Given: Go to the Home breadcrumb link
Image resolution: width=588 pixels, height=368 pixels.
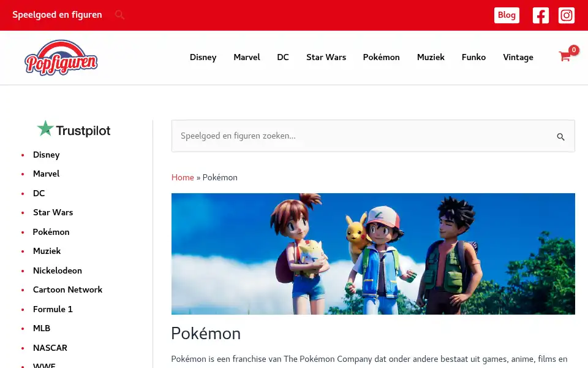Looking at the screenshot, I should (183, 177).
